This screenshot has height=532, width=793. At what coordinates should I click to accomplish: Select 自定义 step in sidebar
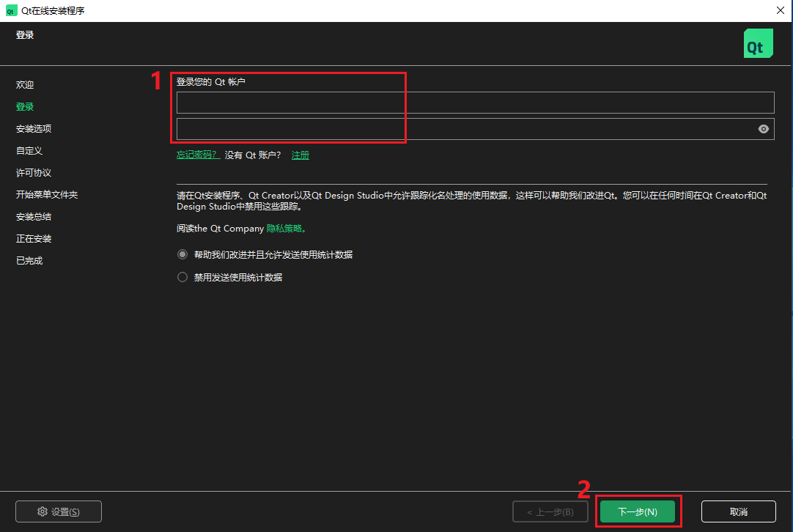click(x=29, y=151)
